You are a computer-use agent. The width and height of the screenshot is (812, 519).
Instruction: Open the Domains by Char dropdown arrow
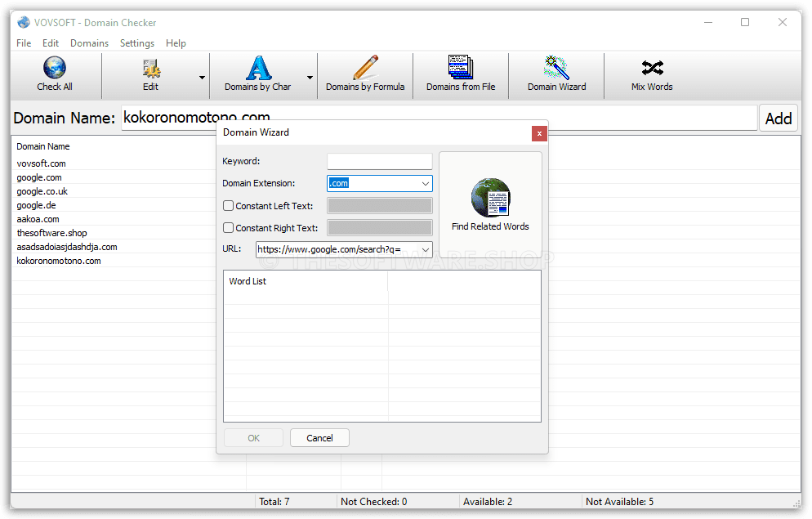pyautogui.click(x=310, y=77)
